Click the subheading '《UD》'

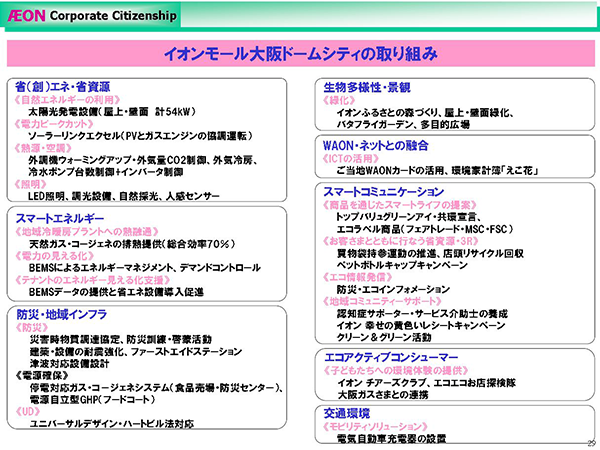click(x=28, y=411)
